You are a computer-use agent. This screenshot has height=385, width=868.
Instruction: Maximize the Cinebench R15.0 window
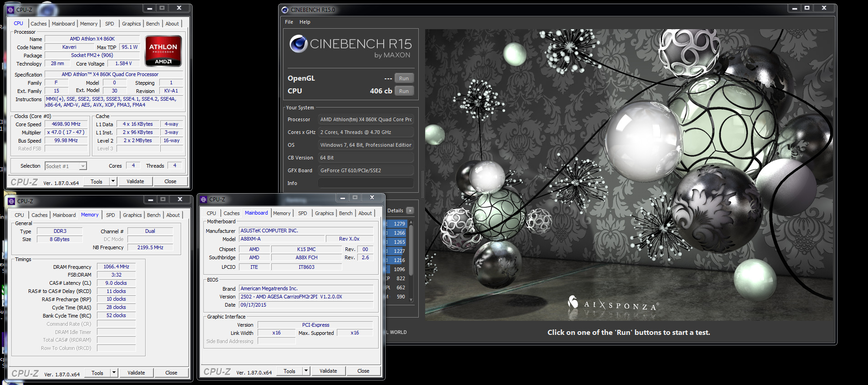(x=807, y=8)
